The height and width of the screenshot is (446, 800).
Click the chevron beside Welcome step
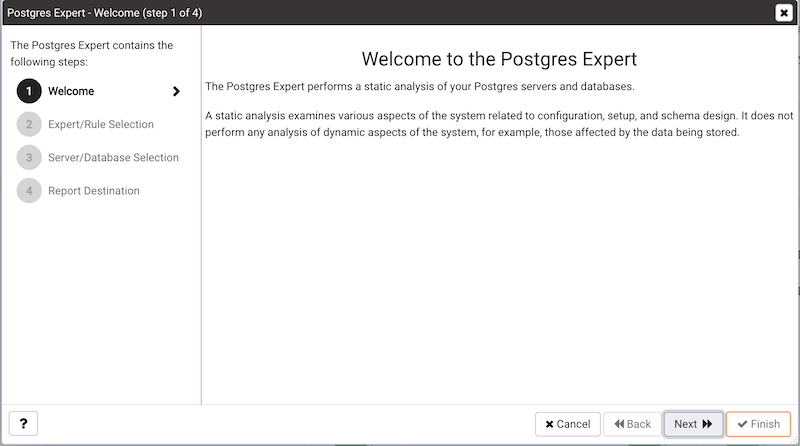[176, 91]
